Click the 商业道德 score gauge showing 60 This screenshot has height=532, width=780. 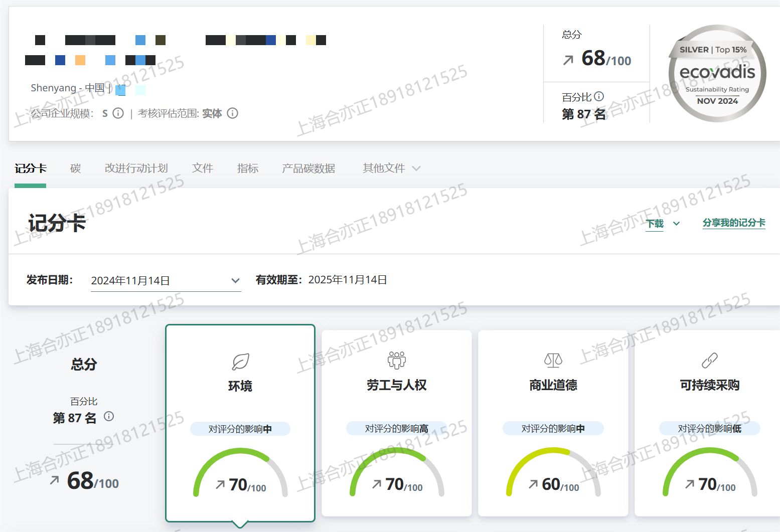553,474
